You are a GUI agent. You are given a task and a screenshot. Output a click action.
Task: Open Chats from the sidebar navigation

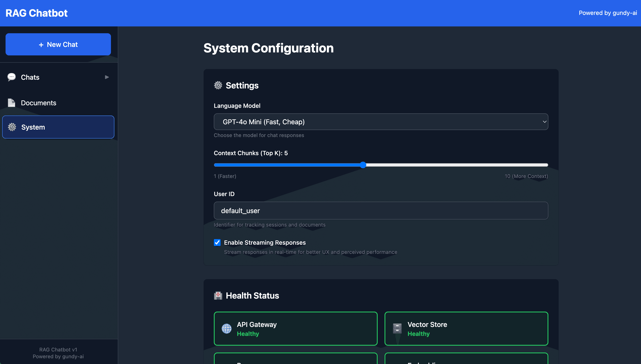pos(30,77)
